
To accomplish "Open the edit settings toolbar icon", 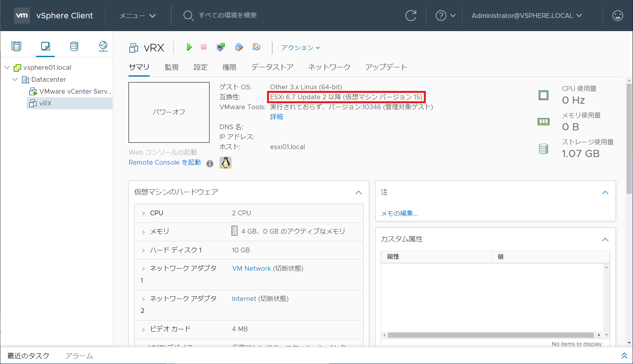I will pyautogui.click(x=239, y=47).
